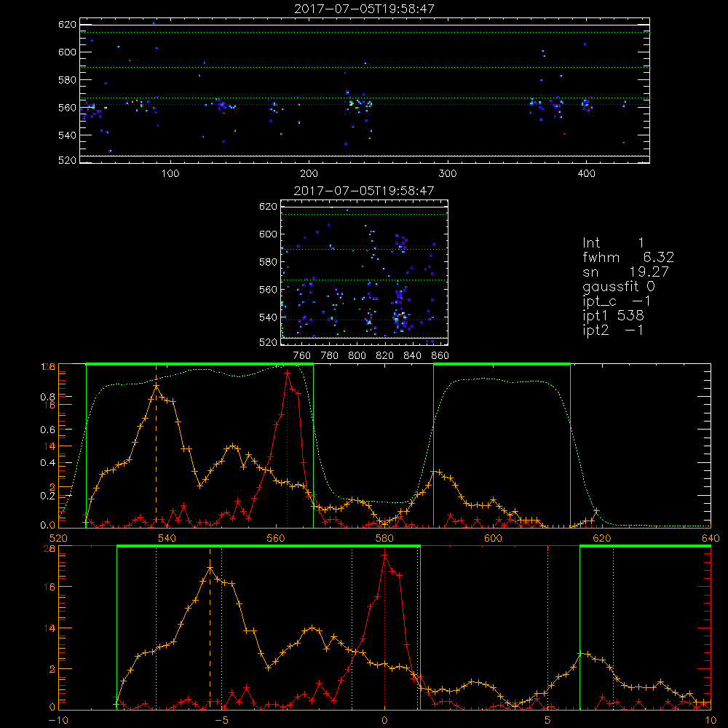Click x-axis label 840 on the middle plot
The width and height of the screenshot is (728, 728).
[413, 356]
